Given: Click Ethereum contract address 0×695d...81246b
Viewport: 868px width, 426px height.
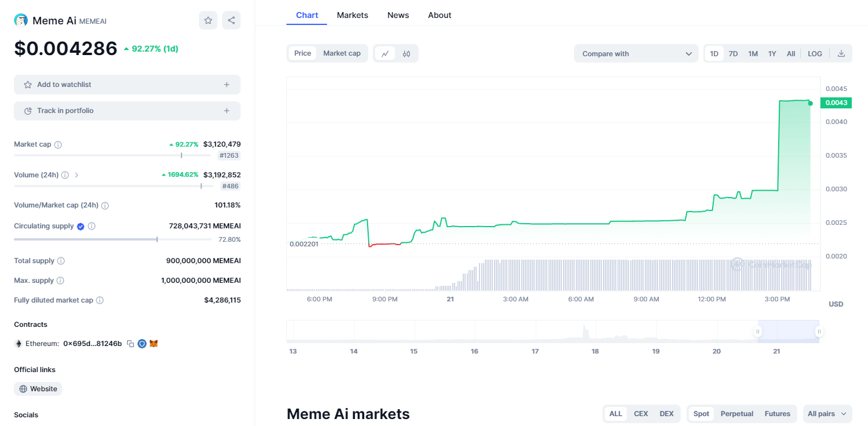Looking at the screenshot, I should (92, 344).
